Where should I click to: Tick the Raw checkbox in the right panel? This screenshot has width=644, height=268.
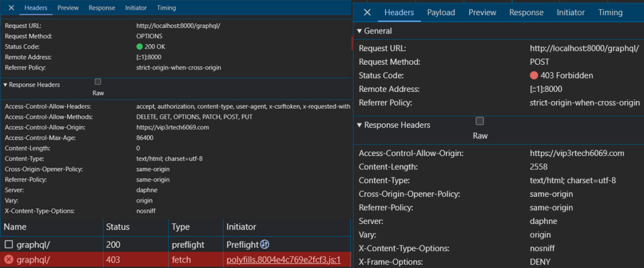480,121
